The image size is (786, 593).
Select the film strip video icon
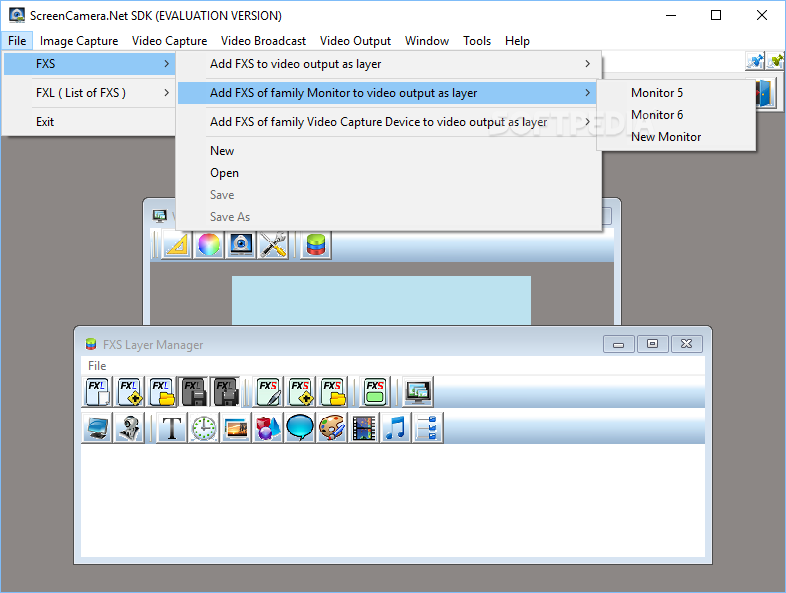[364, 428]
